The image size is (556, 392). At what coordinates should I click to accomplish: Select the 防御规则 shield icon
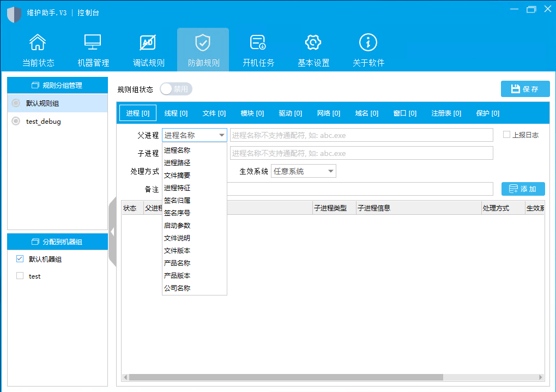(203, 43)
